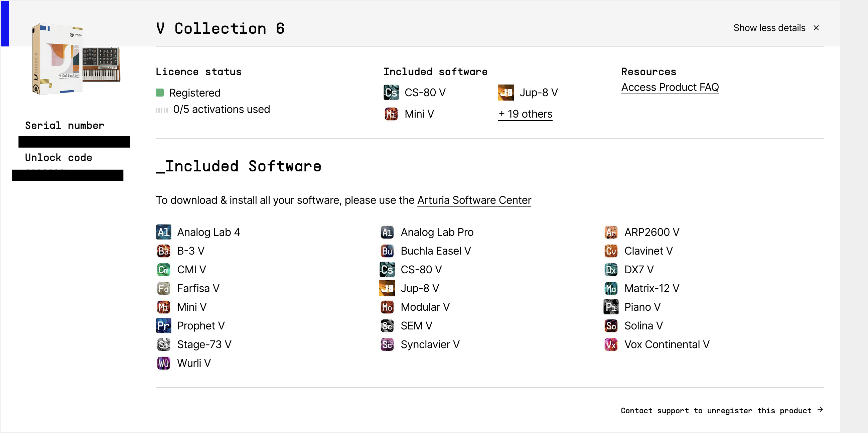
Task: Click the ARP2600 V name
Action: 652,232
